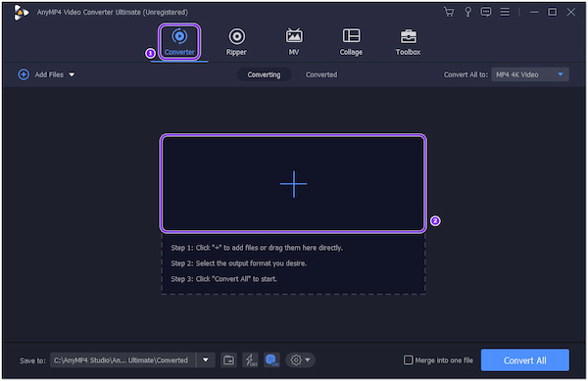
Task: Toggle the GPU chip ON icon
Action: coord(271,360)
